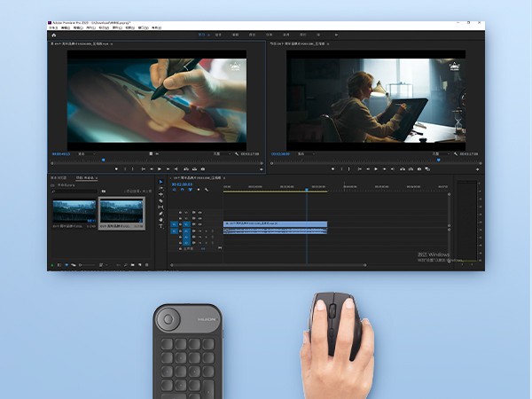This screenshot has height=399, width=532.
Task: Open the Sequence menu
Action: [x=91, y=27]
